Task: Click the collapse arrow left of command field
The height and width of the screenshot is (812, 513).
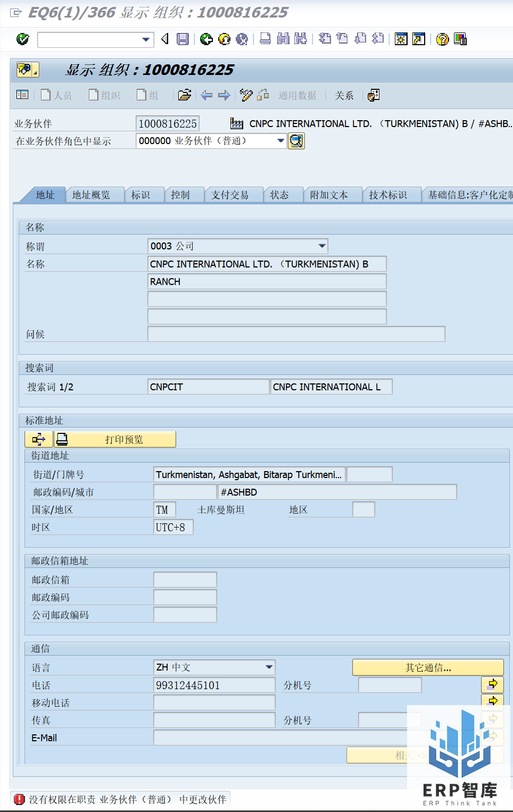Action: coord(164,39)
